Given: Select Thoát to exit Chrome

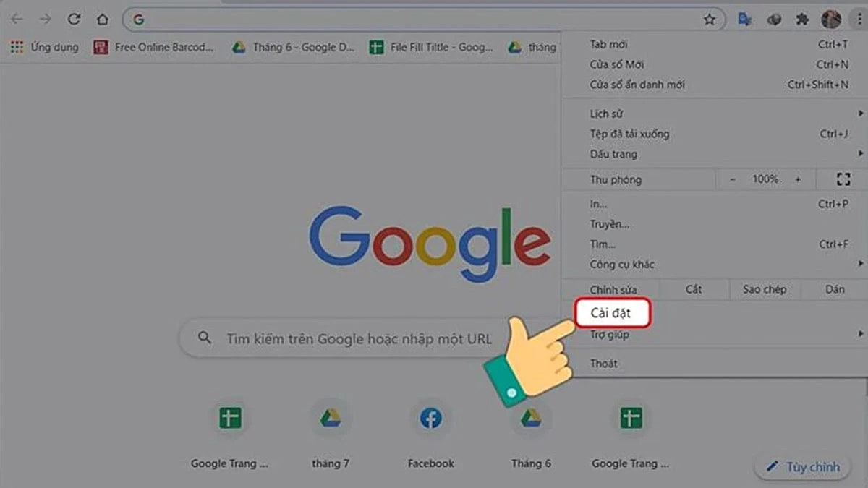Looking at the screenshot, I should [714, 364].
